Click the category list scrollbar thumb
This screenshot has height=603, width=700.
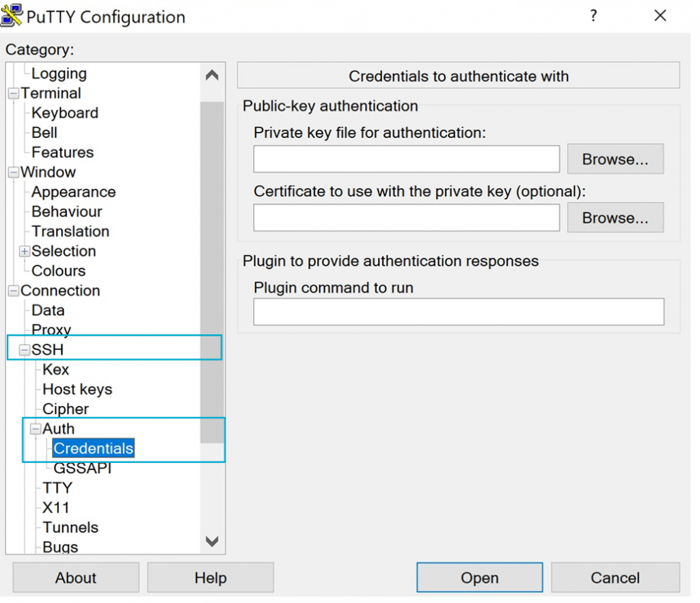pos(212,272)
